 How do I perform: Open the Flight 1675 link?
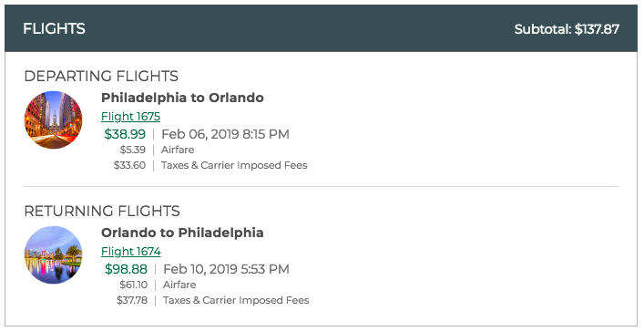[130, 117]
